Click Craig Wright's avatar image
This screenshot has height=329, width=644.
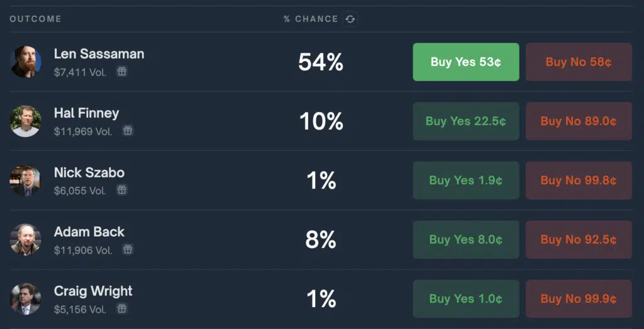(25, 299)
